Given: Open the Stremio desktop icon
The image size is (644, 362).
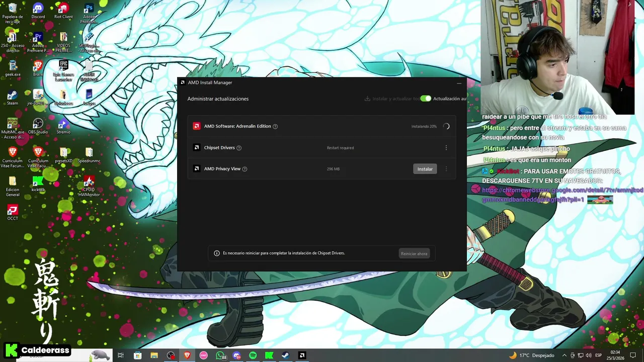Looking at the screenshot, I should tap(63, 126).
